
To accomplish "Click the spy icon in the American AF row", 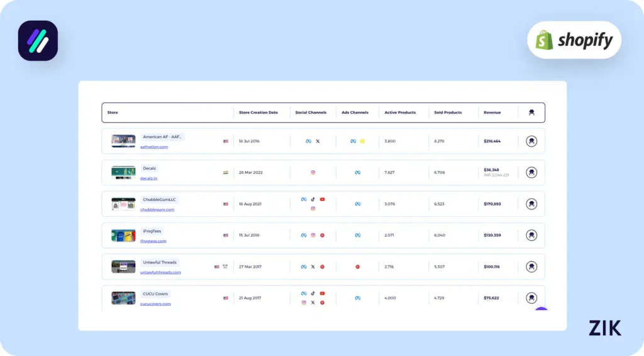I will click(531, 142).
